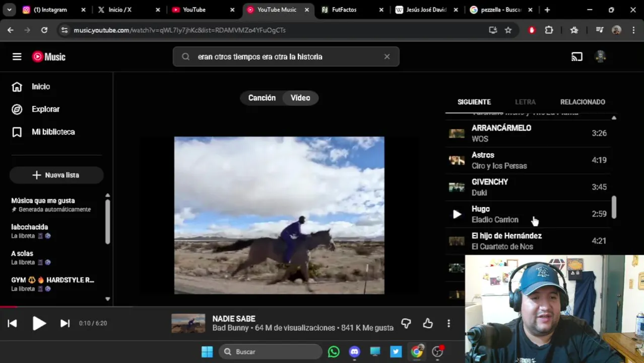Viewport: 644px width, 363px height.
Task: Seek on the song progress bar
Action: pos(232,306)
